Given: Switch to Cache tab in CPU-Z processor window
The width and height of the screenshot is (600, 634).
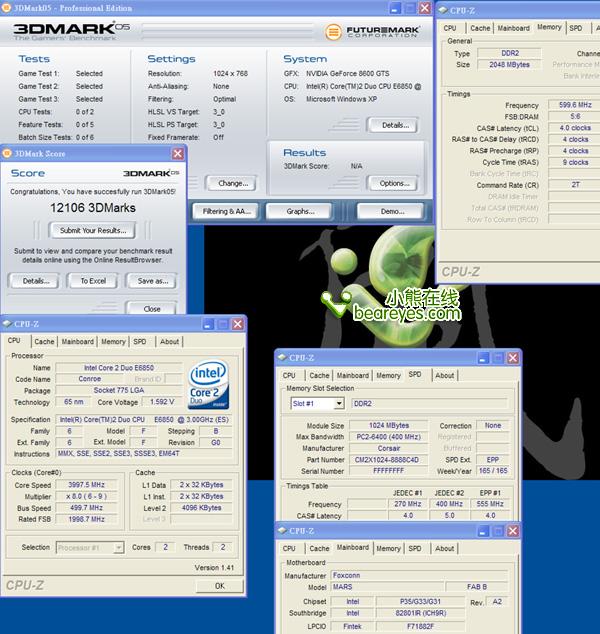Looking at the screenshot, I should (44, 342).
